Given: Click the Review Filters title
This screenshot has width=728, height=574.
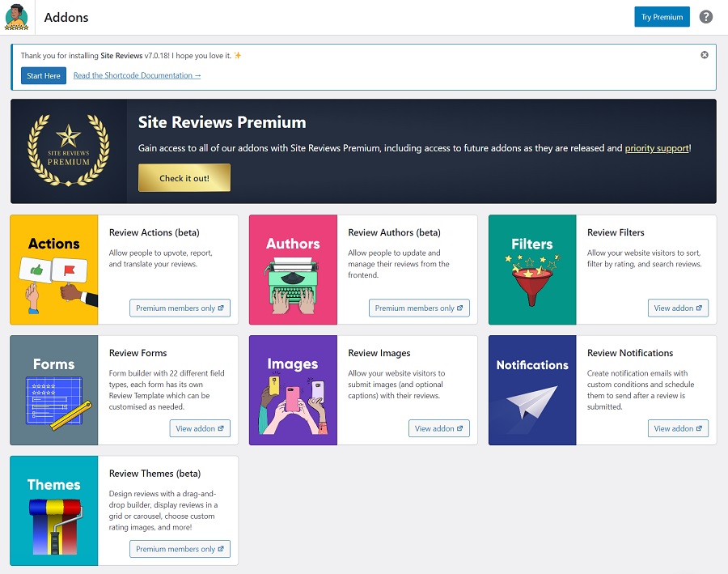Looking at the screenshot, I should 616,232.
